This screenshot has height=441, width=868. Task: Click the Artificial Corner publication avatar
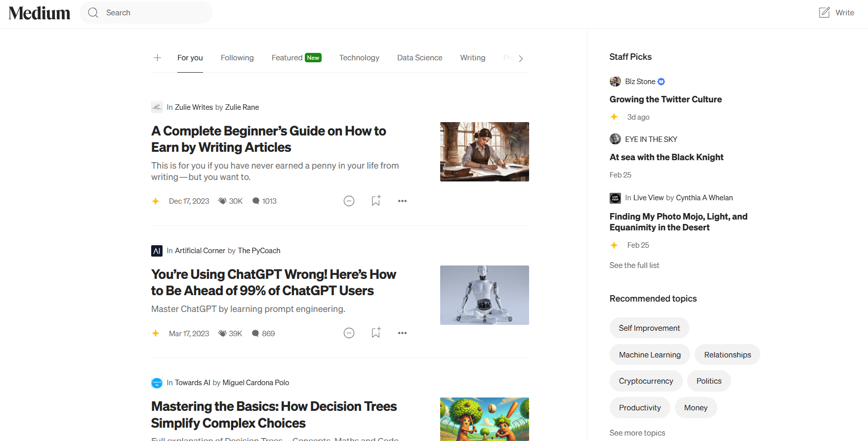click(157, 251)
